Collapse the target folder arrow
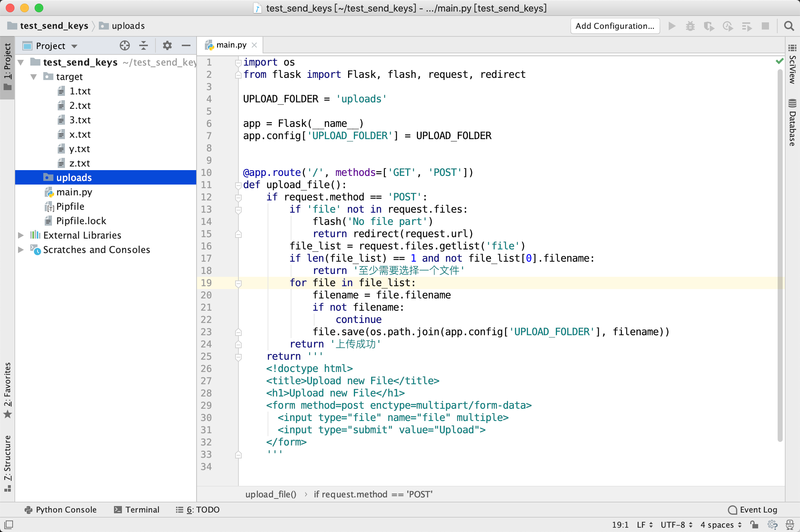800x532 pixels. (34, 77)
